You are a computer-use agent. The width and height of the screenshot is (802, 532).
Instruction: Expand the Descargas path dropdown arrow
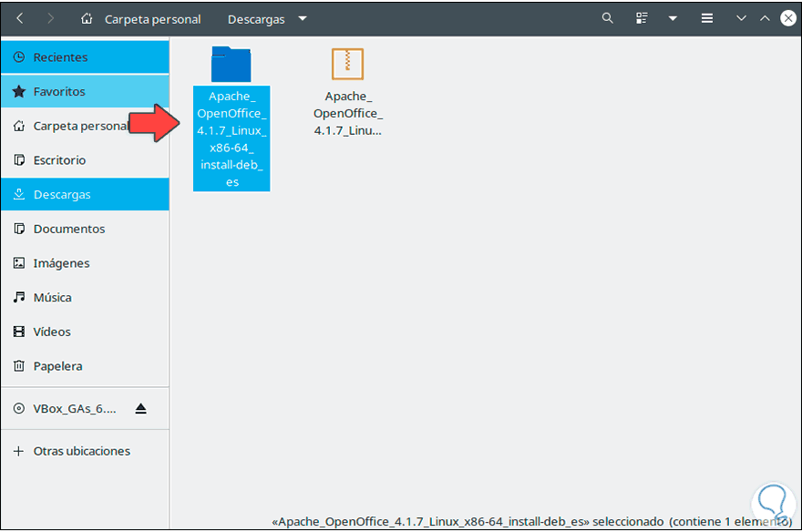coord(303,19)
